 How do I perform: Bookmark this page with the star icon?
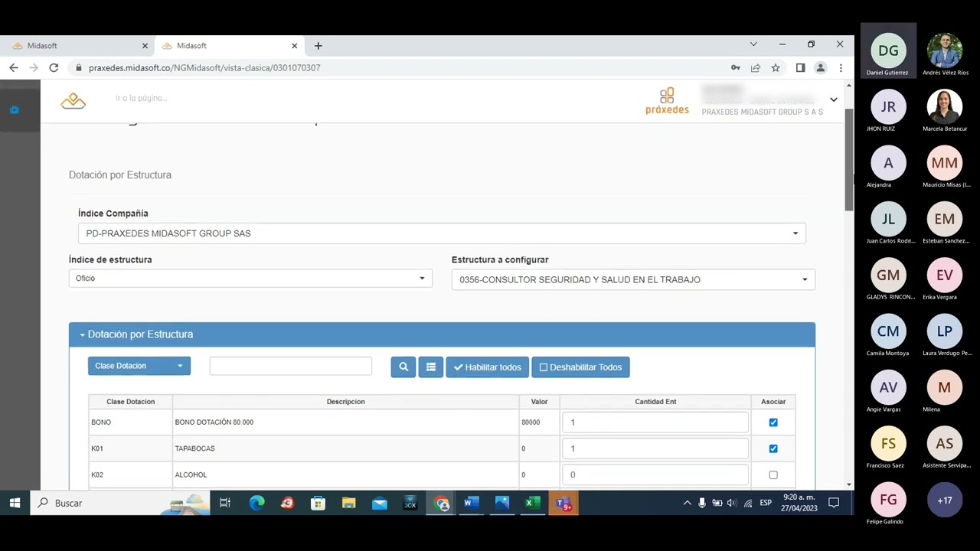(x=776, y=67)
